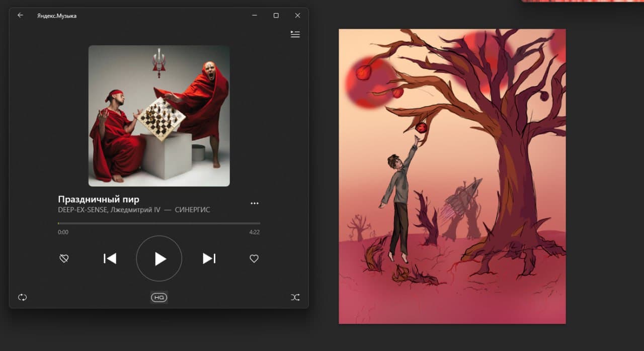Open artist Лжедмитрий IV page
This screenshot has height=351, width=644.
(135, 210)
